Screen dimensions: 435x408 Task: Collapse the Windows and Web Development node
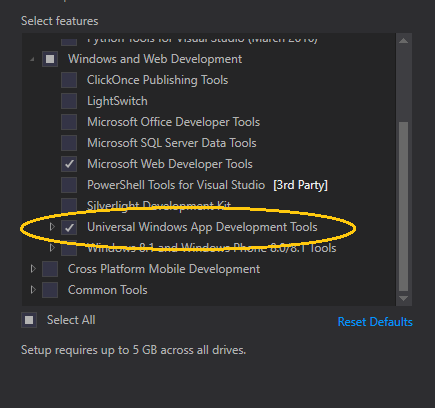coord(32,60)
